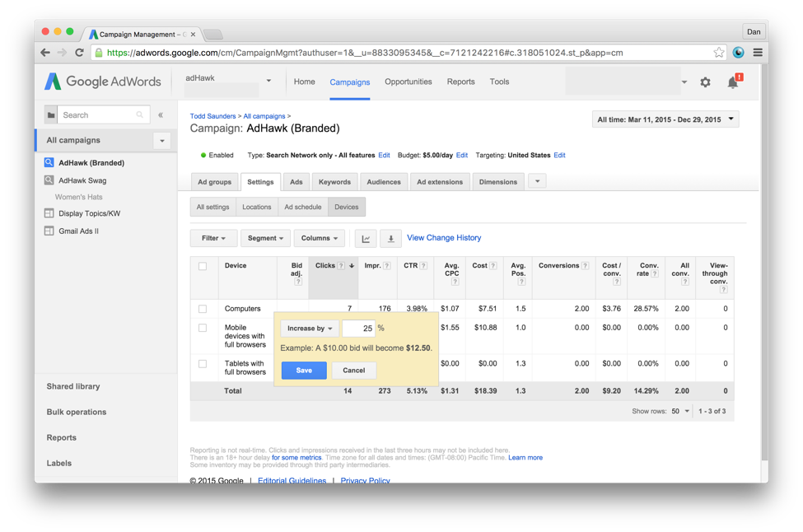Open the Tools menu
The height and width of the screenshot is (532, 803).
[x=499, y=82]
